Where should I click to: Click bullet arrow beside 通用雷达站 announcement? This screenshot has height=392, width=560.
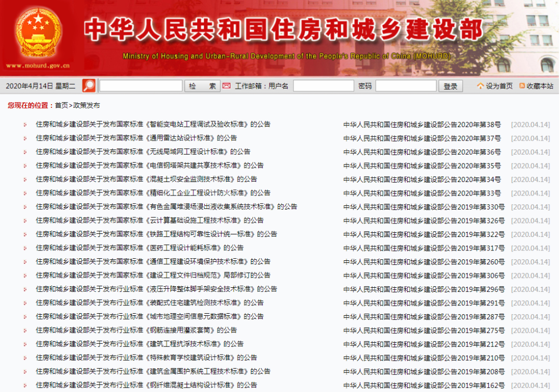pyautogui.click(x=24, y=138)
